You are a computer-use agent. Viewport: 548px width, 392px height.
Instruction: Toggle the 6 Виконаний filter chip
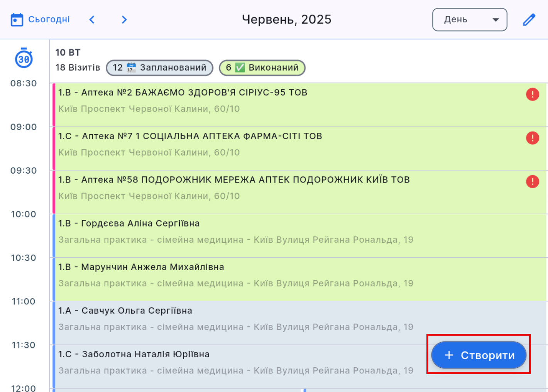coord(262,68)
